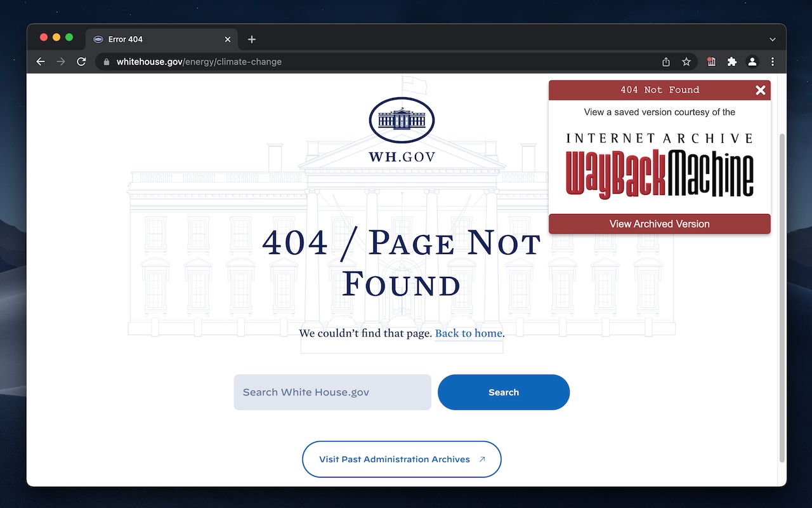Viewport: 812px width, 508px height.
Task: Bookmark this page with the star icon
Action: click(686, 62)
